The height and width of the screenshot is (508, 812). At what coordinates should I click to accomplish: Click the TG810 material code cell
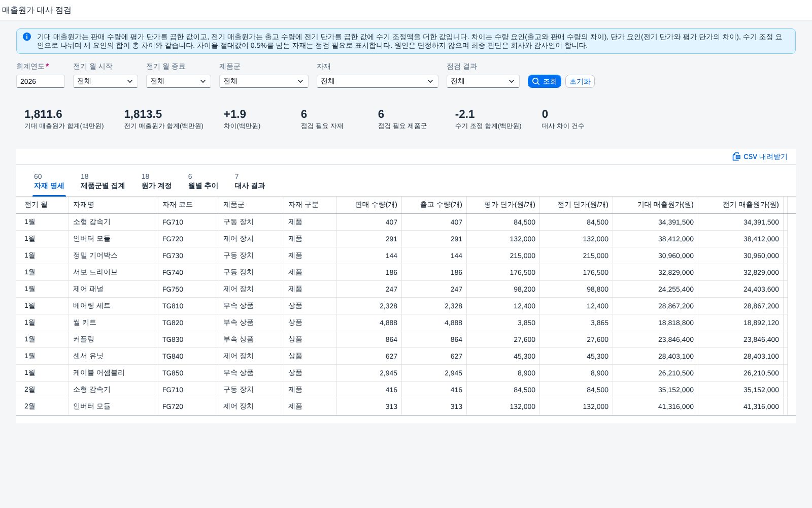pos(189,306)
